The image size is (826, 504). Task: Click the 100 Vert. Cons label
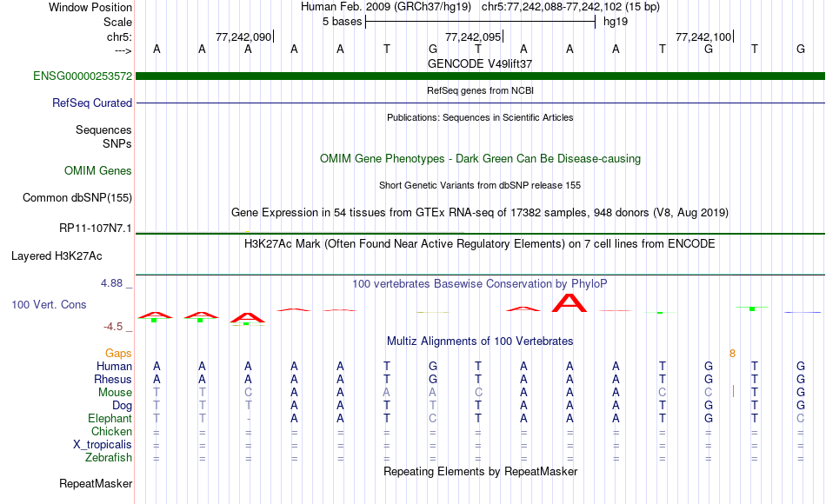point(49,304)
